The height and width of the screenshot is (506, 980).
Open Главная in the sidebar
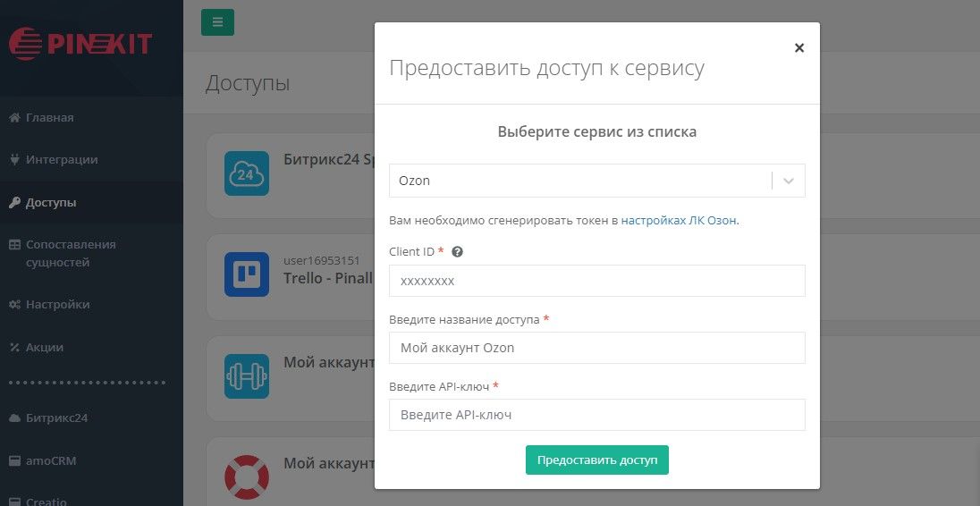(49, 118)
